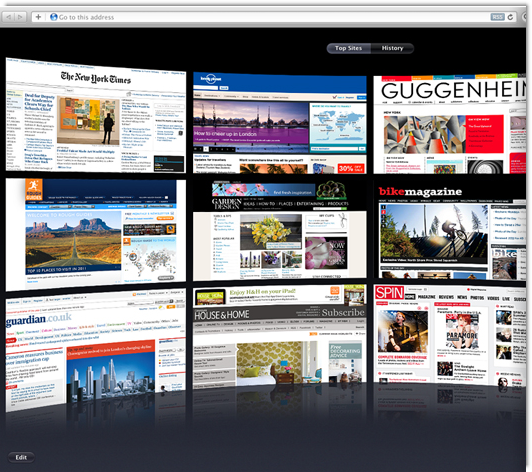532x472 pixels.
Task: Click the plus Add Bookmark button
Action: point(38,17)
